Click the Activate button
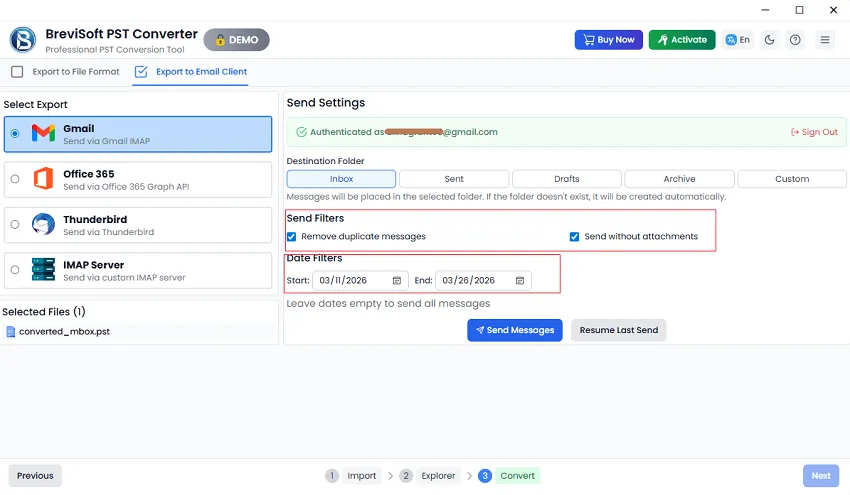Image resolution: width=850 pixels, height=495 pixels. (x=682, y=40)
